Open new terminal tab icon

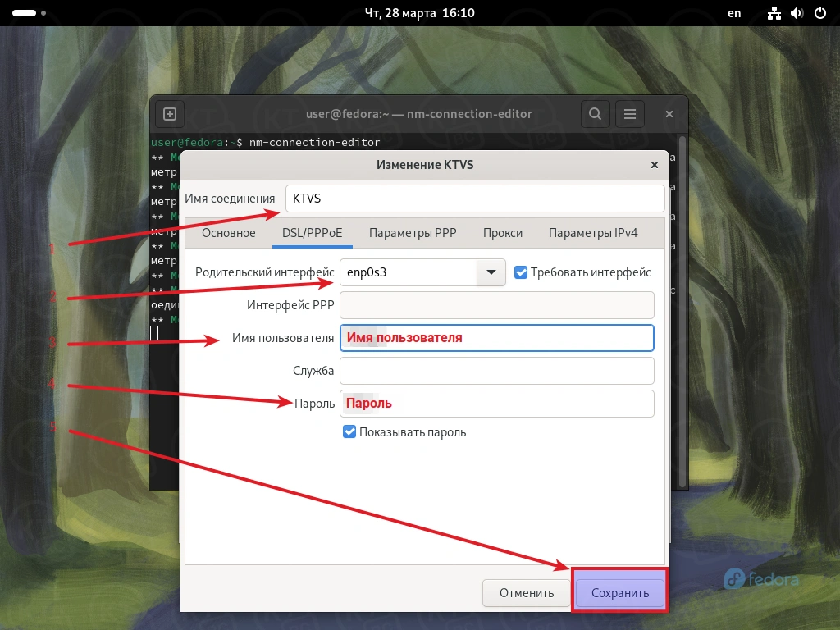170,114
